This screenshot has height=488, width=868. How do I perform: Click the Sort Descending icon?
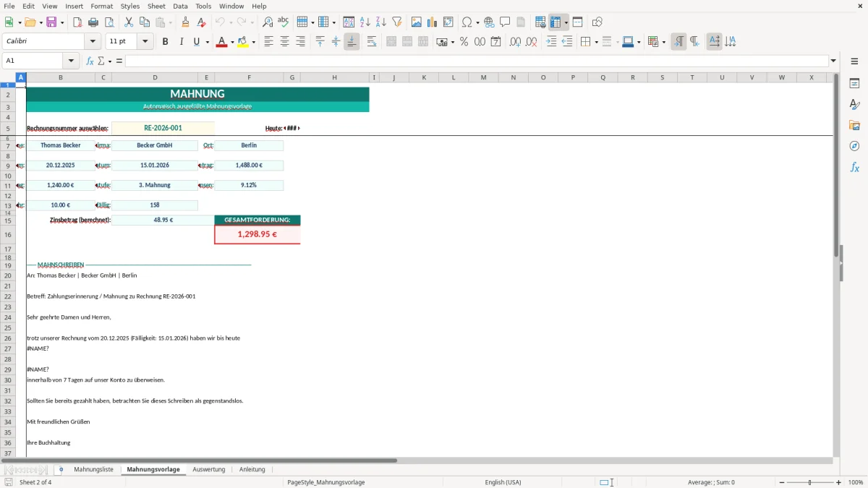(381, 22)
